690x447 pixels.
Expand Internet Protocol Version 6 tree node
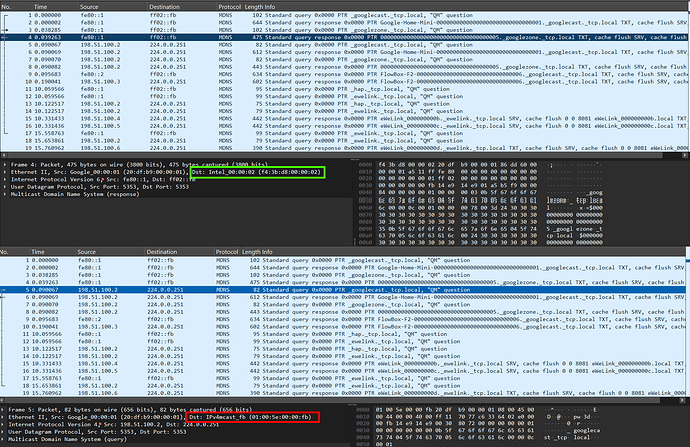5,180
